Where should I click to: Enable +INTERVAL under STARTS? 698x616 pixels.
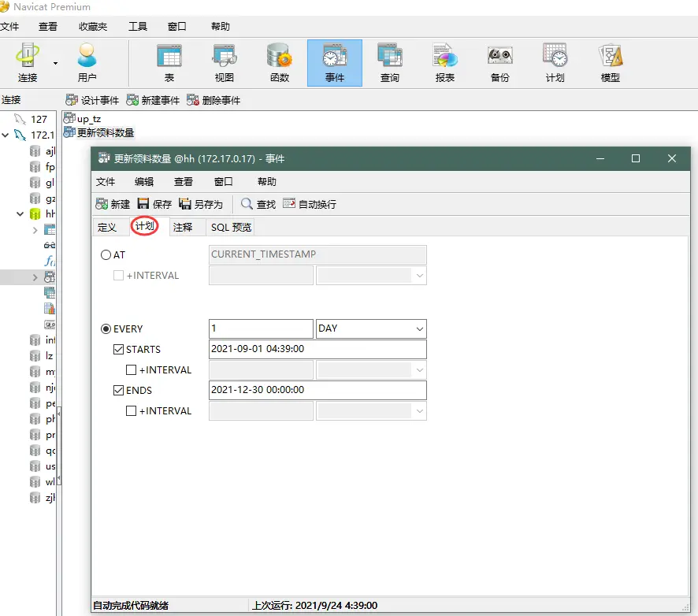pos(131,370)
